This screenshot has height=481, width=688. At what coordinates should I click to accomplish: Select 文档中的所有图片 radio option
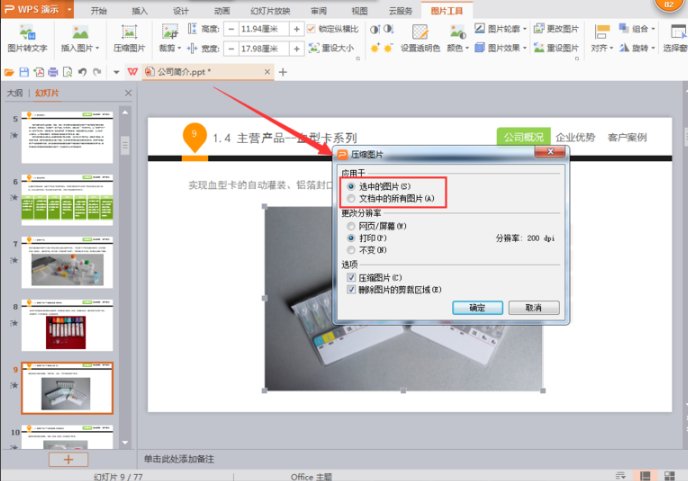(x=351, y=198)
